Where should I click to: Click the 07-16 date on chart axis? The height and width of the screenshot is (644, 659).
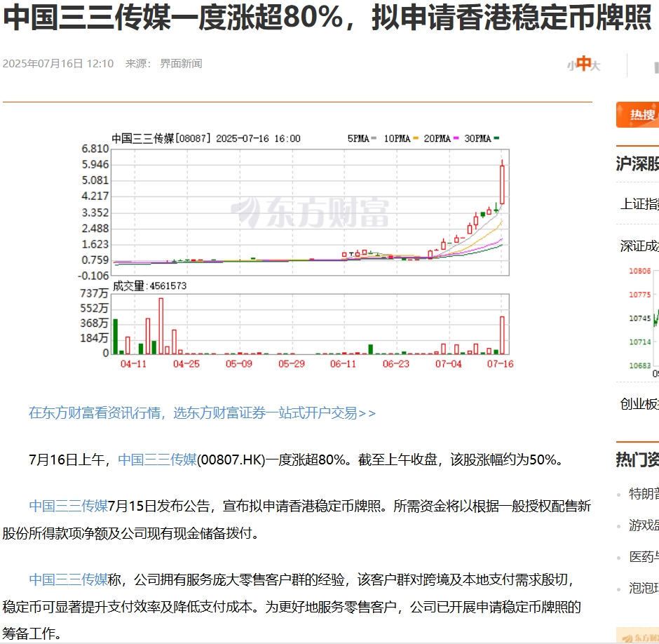(x=500, y=364)
